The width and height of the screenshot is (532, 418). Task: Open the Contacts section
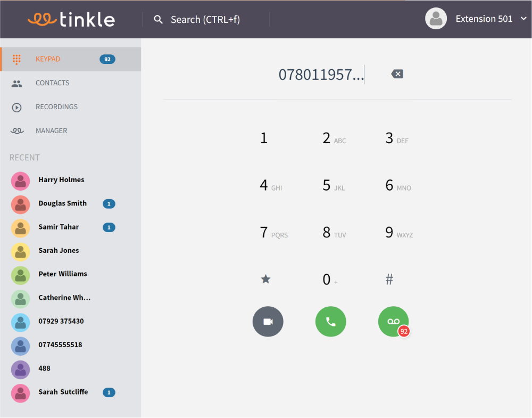coord(52,83)
